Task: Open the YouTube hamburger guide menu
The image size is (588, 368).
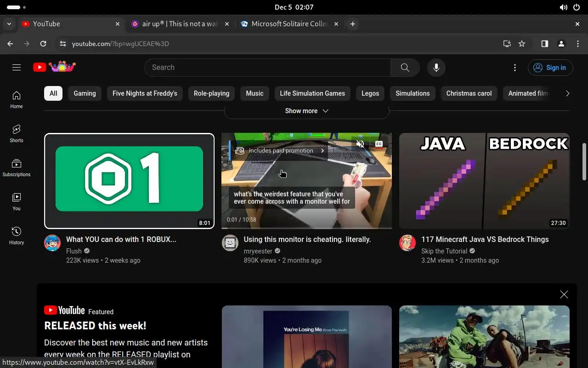Action: coord(17,68)
